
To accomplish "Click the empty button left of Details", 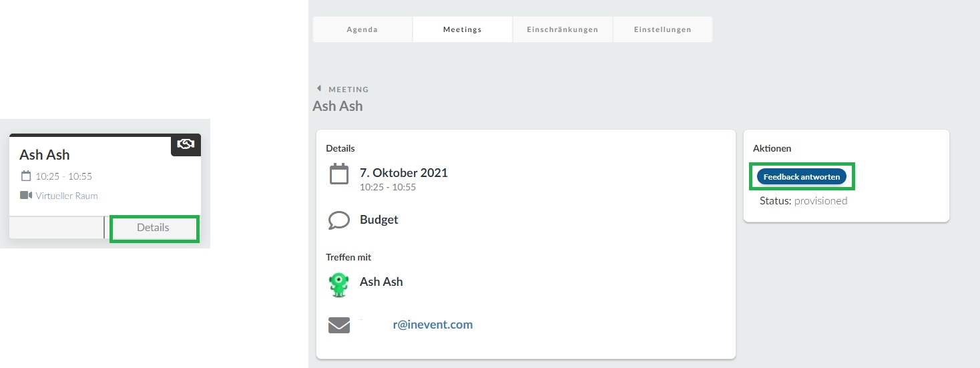I will (57, 228).
